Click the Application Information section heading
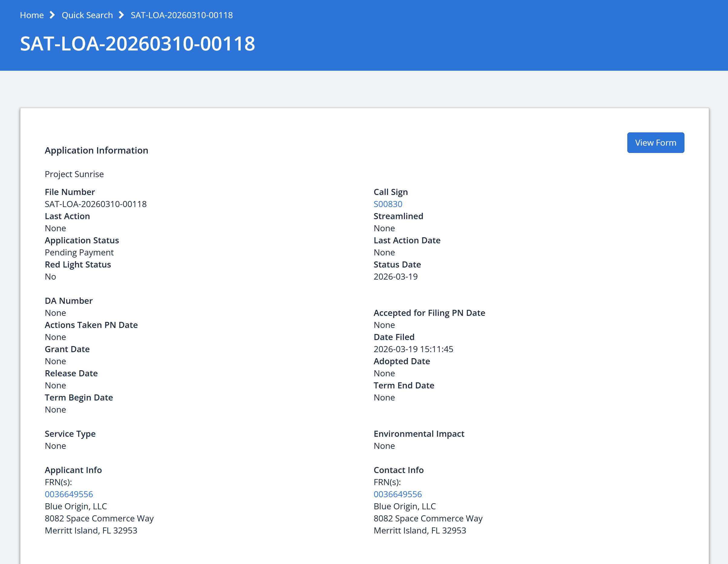This screenshot has width=728, height=564. point(96,150)
